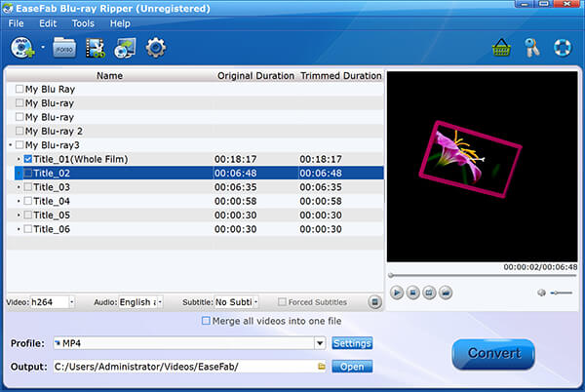This screenshot has width=585, height=392.
Task: Expand the Title_01(Whole Film) node
Action: coord(19,159)
